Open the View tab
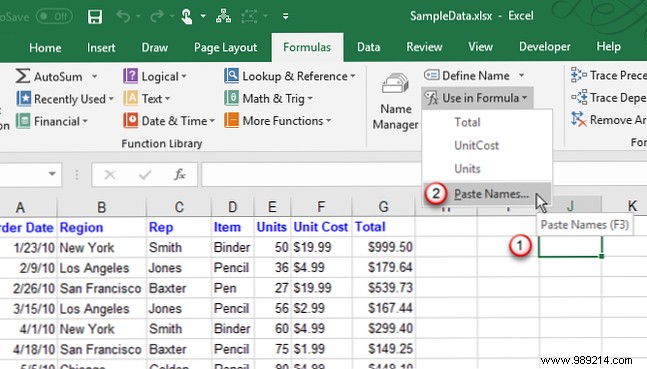This screenshot has width=647, height=369. pyautogui.click(x=480, y=47)
